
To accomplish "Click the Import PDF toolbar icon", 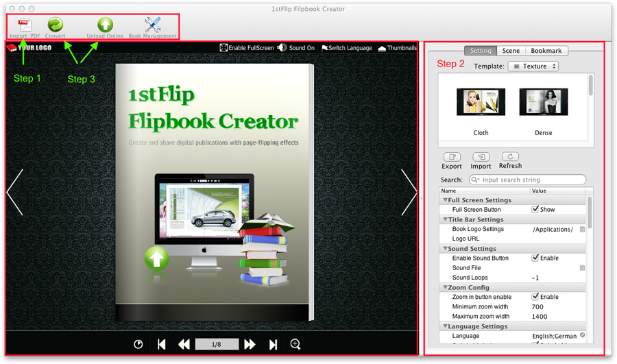I will point(25,25).
